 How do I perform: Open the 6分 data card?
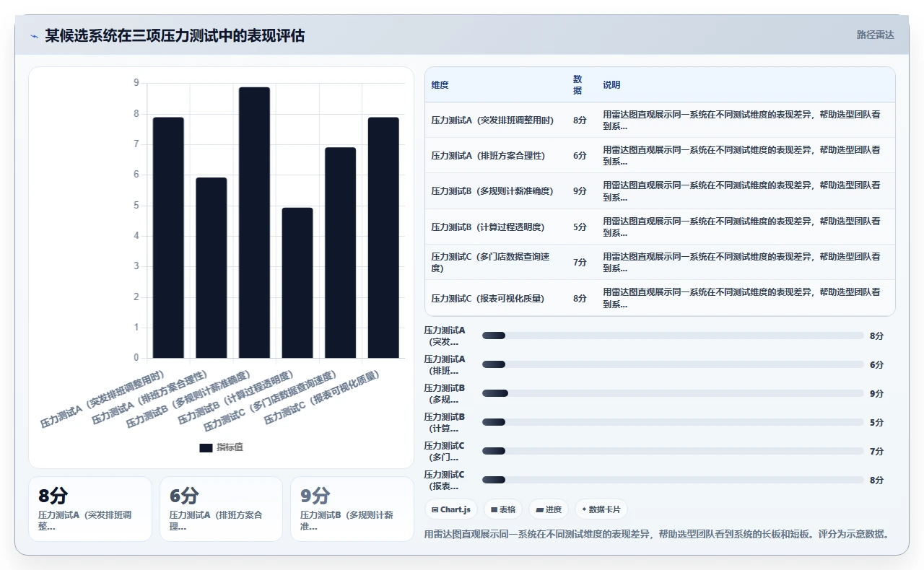221,509
